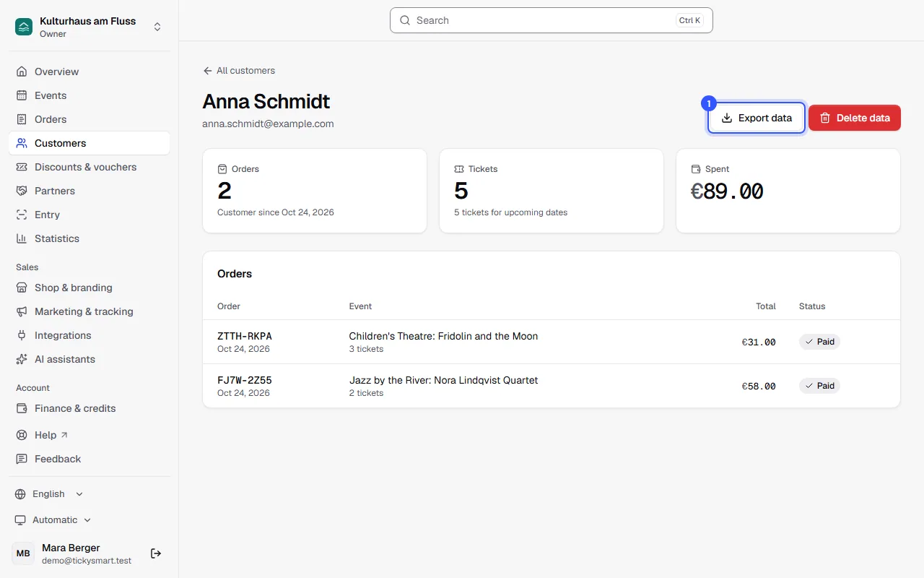
Task: Click the Partners handshake icon
Action: [x=22, y=191]
